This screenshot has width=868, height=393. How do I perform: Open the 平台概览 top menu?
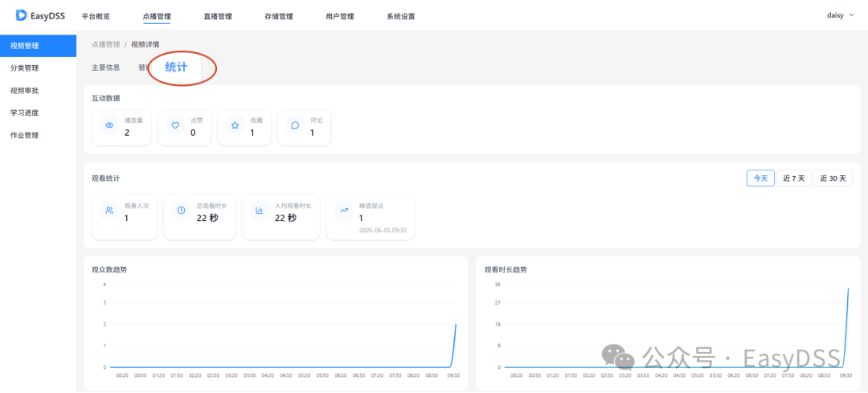(x=96, y=16)
